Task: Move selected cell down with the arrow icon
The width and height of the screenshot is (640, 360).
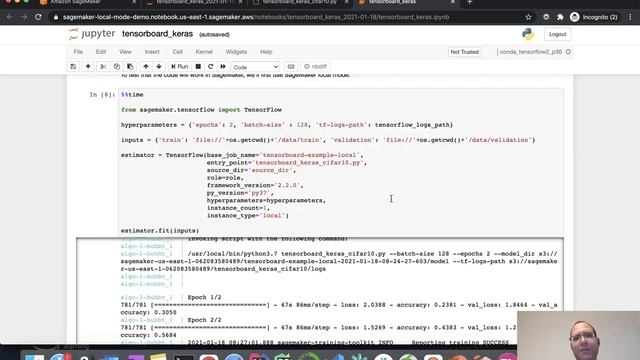Action: [x=159, y=67]
